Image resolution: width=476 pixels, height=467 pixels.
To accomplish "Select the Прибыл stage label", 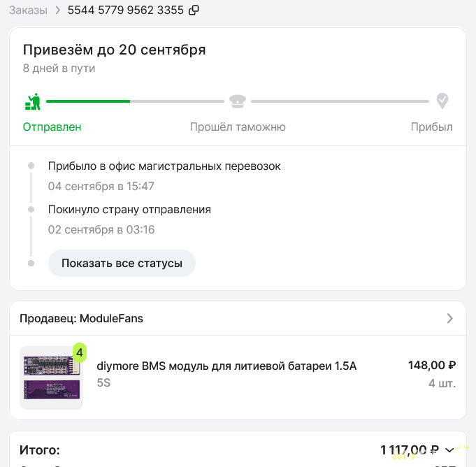I will tap(431, 127).
